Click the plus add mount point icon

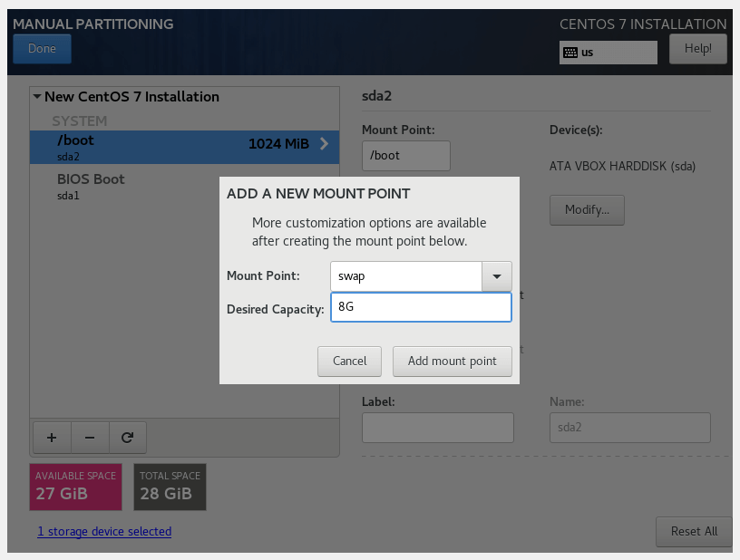point(52,438)
